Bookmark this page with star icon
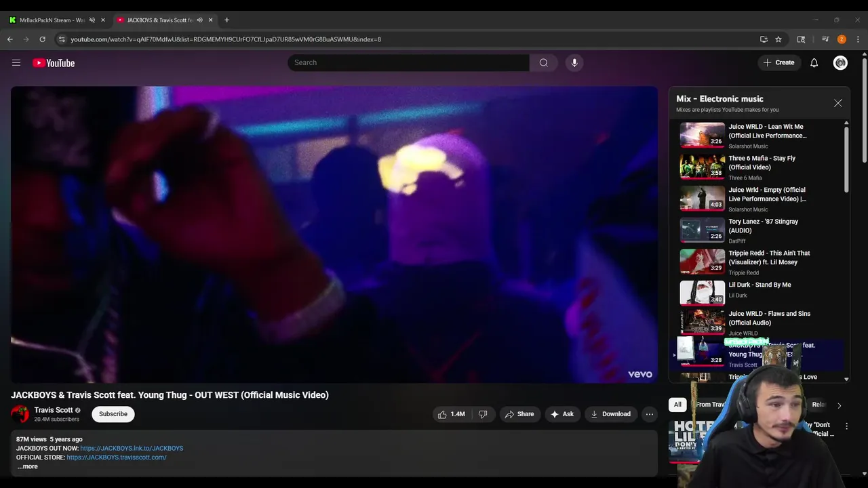The width and height of the screenshot is (868, 488). tap(778, 39)
